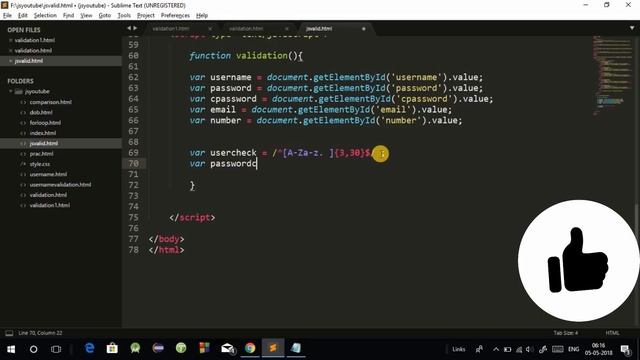Open Mail app from taskbar
Image resolution: width=640 pixels, height=360 pixels.
(x=227, y=348)
